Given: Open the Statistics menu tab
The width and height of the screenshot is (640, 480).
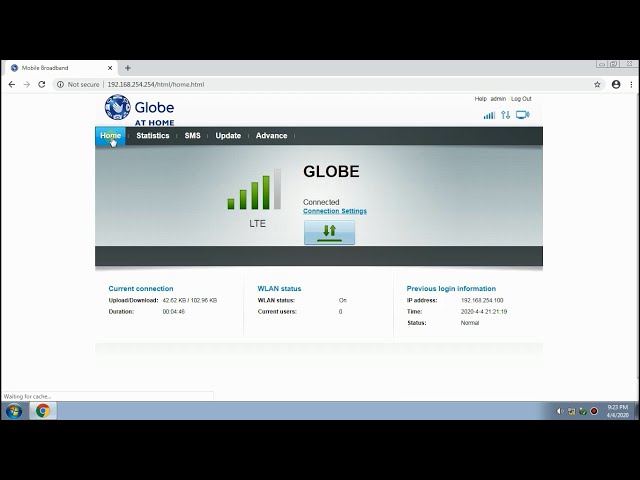Looking at the screenshot, I should pyautogui.click(x=153, y=136).
